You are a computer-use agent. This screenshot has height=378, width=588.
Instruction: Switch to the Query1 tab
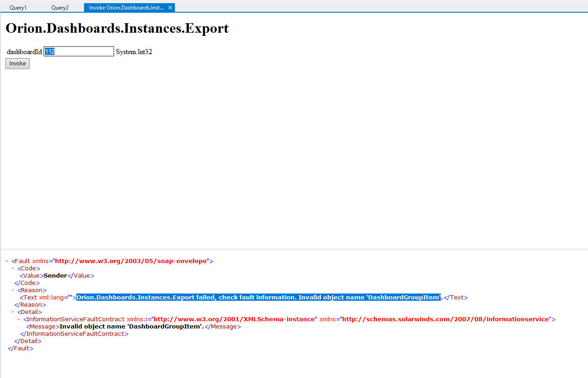pos(18,8)
